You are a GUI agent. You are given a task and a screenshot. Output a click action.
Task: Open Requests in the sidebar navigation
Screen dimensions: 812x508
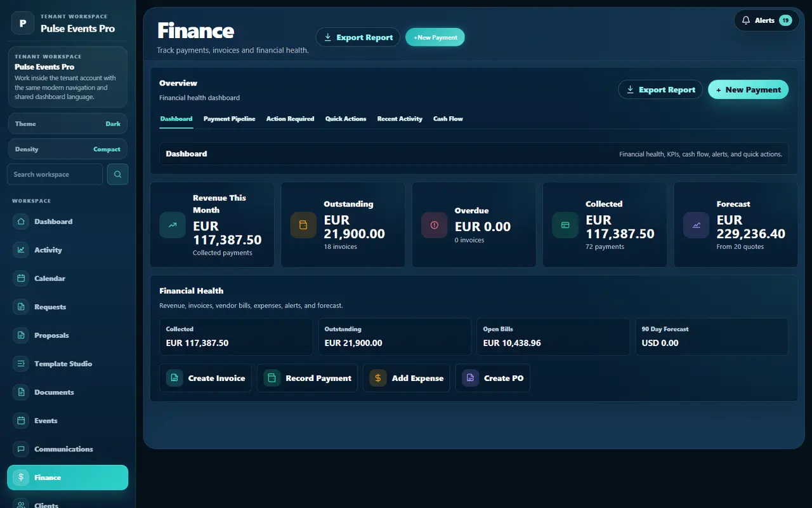coord(68,307)
